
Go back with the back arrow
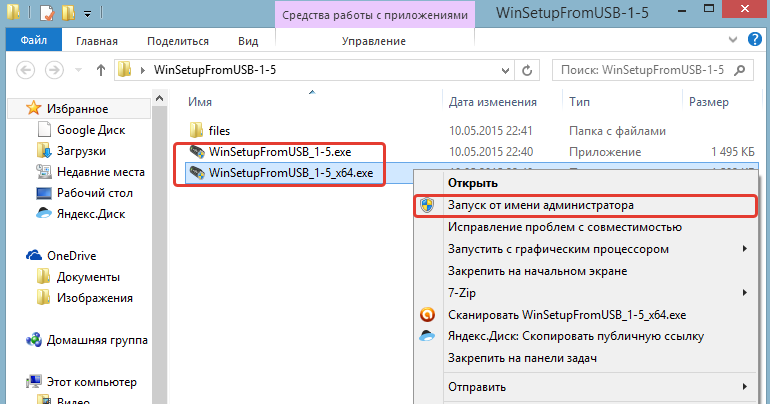click(x=26, y=70)
